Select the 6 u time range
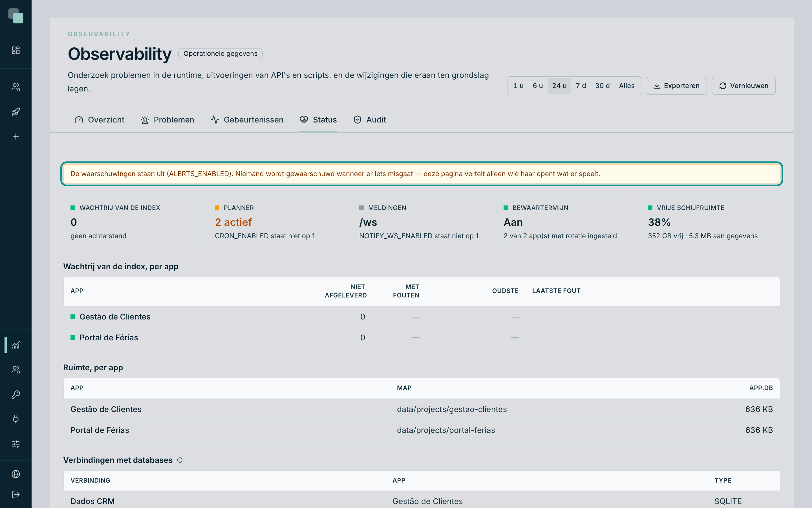The height and width of the screenshot is (508, 812). 538,86
